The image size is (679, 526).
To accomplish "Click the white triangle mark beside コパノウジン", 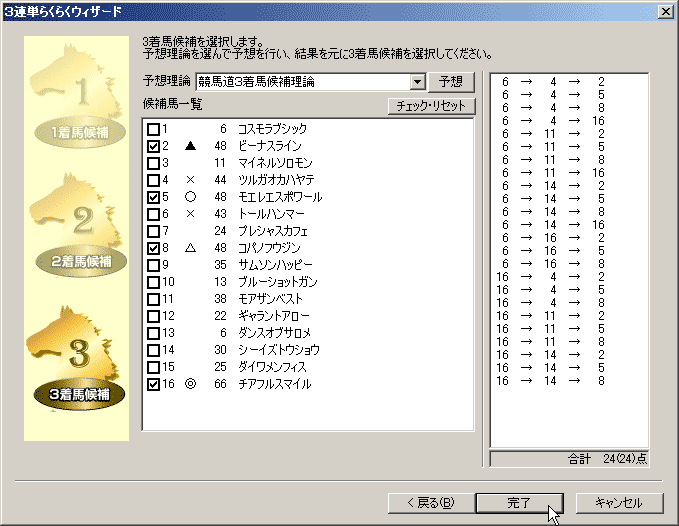I will (x=190, y=248).
